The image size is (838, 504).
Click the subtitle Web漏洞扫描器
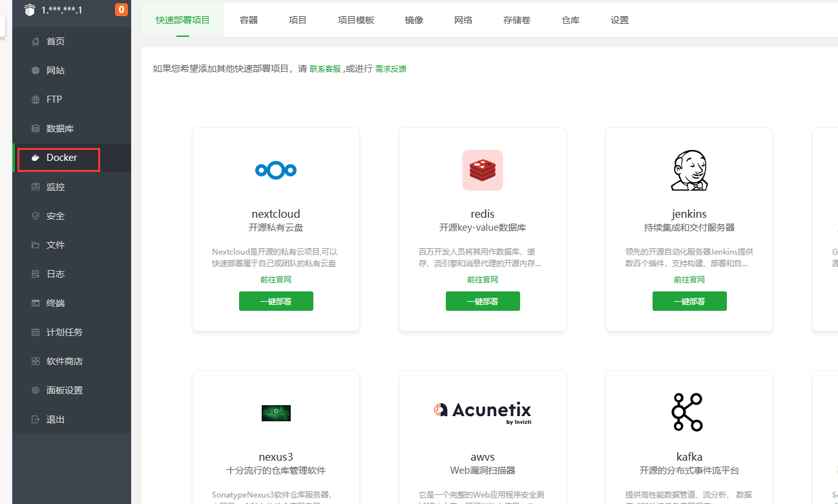tap(483, 470)
